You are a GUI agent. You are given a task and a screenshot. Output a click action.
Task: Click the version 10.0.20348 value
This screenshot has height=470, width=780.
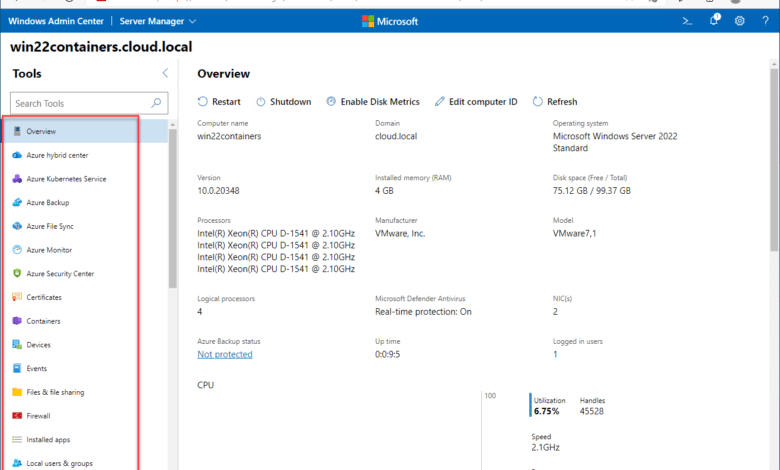[x=218, y=190]
